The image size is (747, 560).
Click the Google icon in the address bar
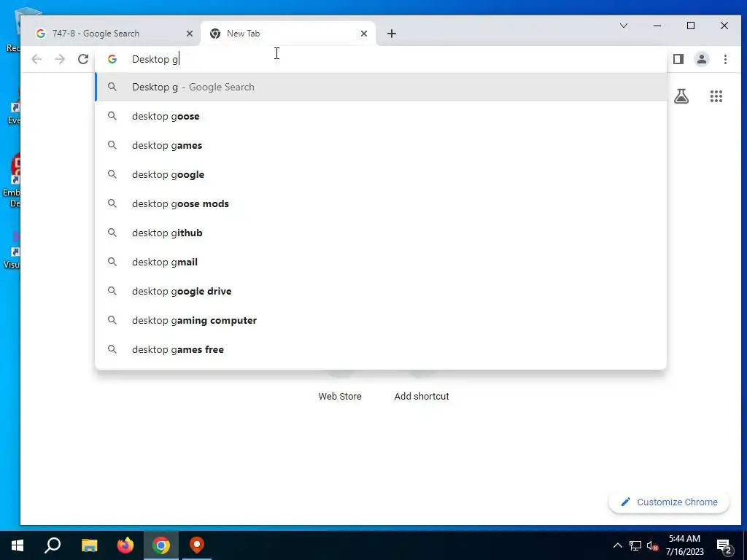pyautogui.click(x=112, y=59)
